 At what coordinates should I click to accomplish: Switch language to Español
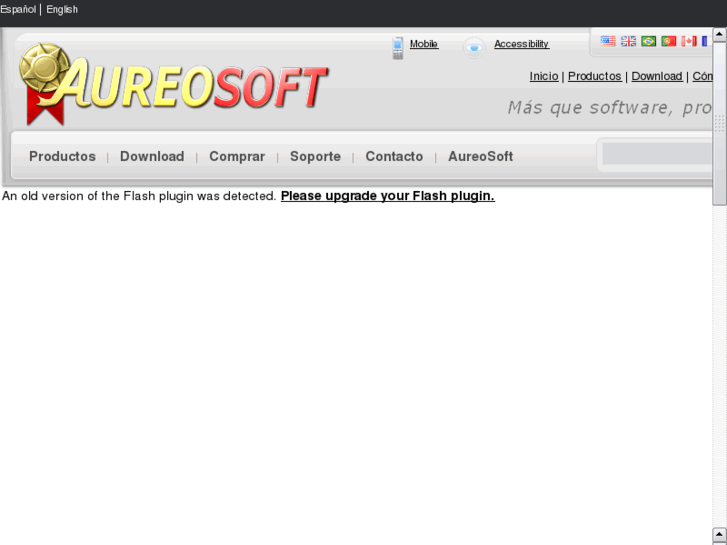(18, 9)
